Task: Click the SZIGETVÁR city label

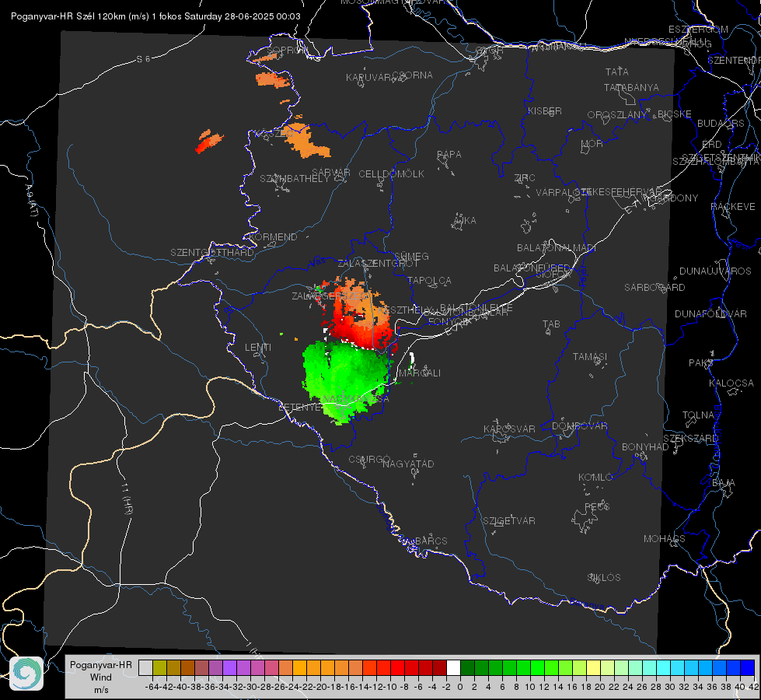Action: (x=509, y=521)
